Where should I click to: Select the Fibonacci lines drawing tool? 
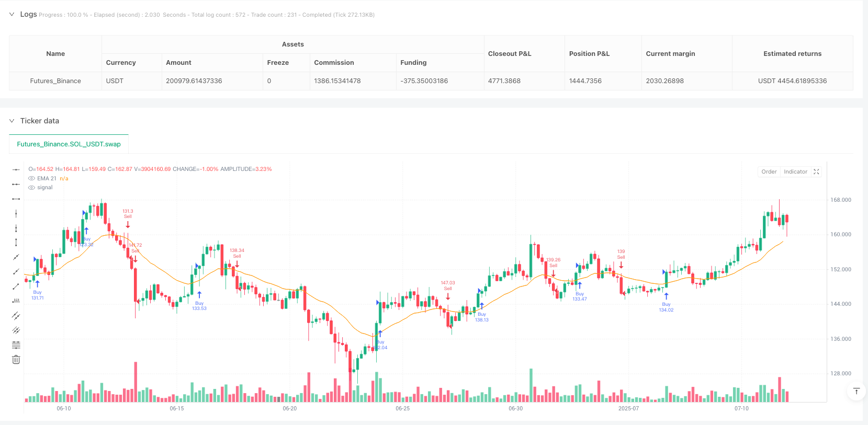pyautogui.click(x=16, y=345)
